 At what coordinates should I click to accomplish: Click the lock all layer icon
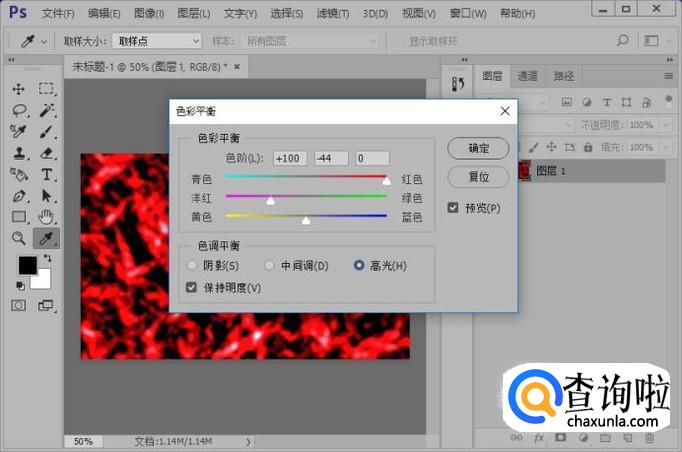point(588,147)
